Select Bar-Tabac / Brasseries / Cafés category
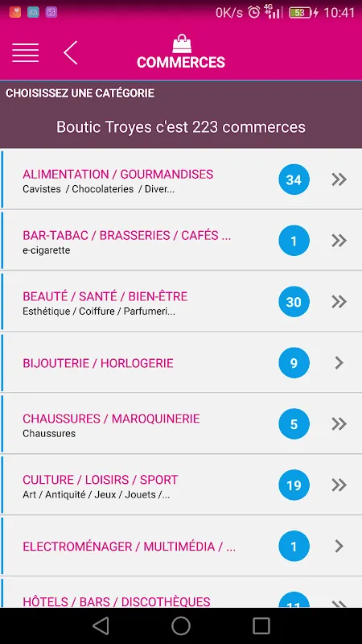The width and height of the screenshot is (362, 644). click(181, 240)
